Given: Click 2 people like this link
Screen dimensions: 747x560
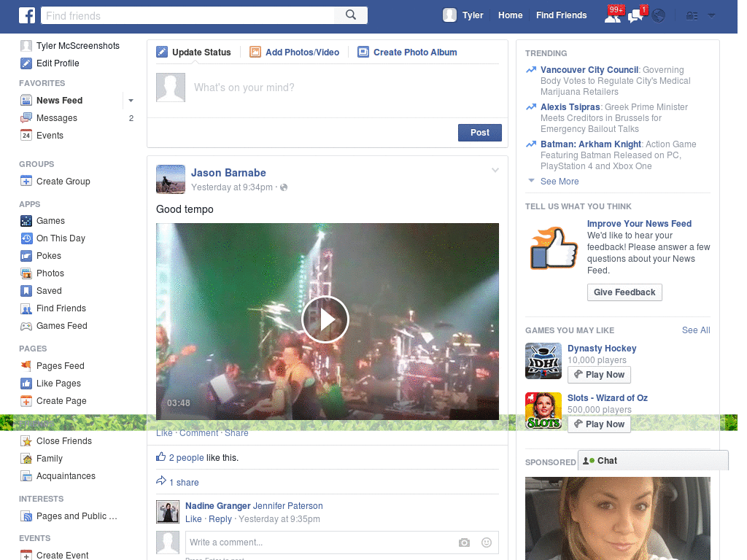Looking at the screenshot, I should pos(186,458).
